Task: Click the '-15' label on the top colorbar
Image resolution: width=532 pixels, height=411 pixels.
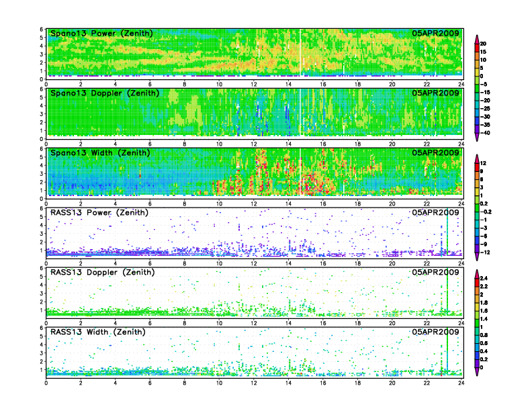Action: pos(485,93)
